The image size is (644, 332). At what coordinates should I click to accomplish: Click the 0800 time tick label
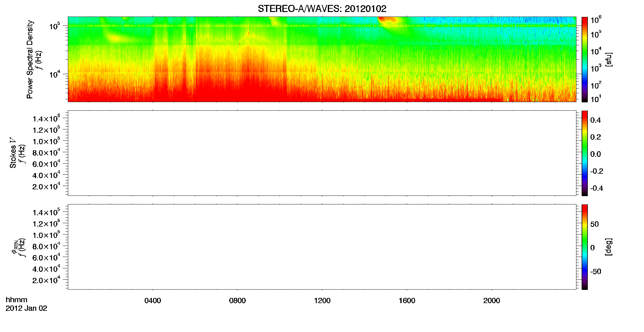[237, 301]
